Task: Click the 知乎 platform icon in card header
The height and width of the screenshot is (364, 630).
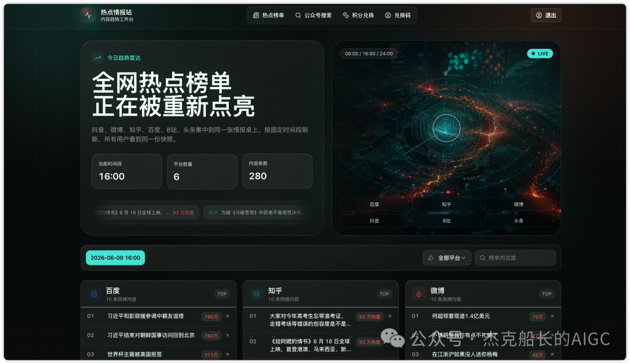Action: (x=256, y=293)
